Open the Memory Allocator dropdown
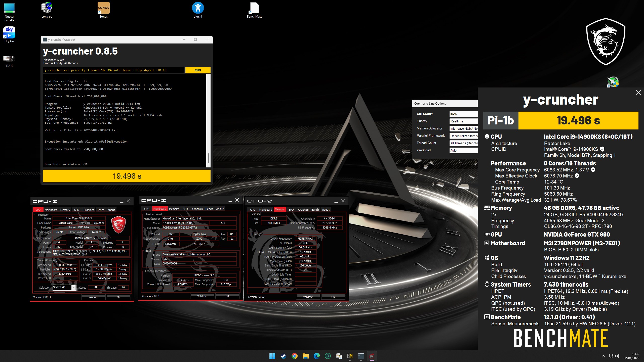This screenshot has height=362, width=644. pyautogui.click(x=463, y=129)
